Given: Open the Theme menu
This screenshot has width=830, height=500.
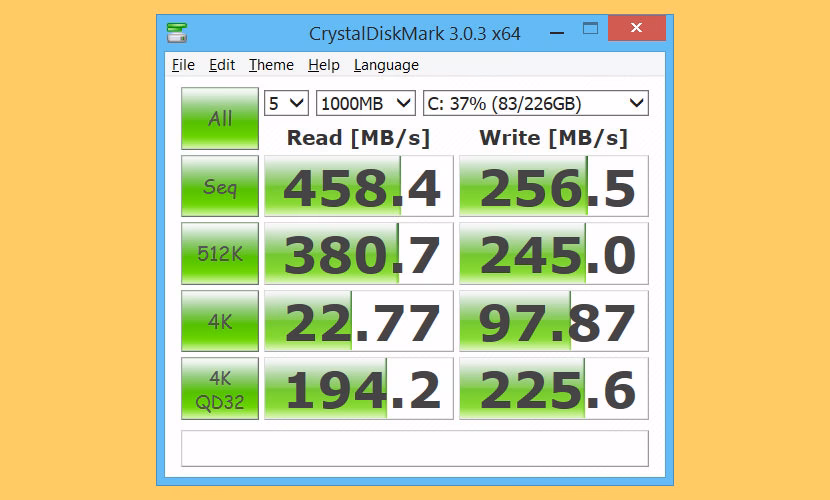Looking at the screenshot, I should [271, 65].
